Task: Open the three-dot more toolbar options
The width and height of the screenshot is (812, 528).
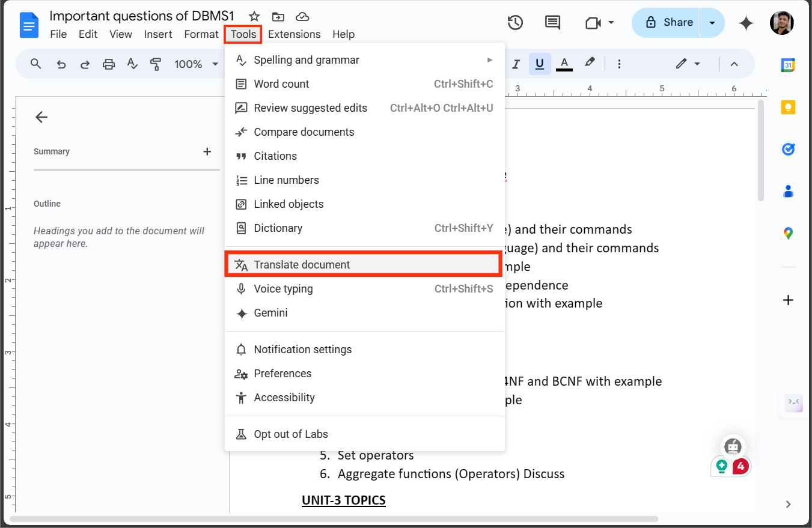Action: [x=620, y=64]
